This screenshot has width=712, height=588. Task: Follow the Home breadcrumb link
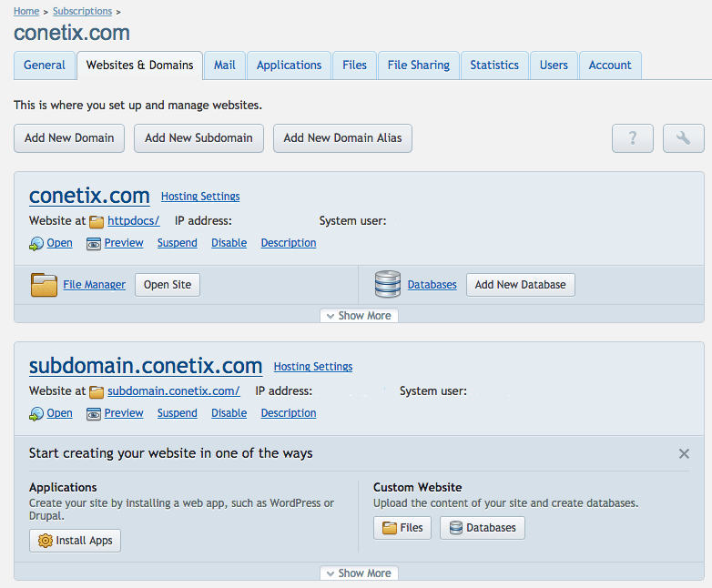(x=26, y=11)
